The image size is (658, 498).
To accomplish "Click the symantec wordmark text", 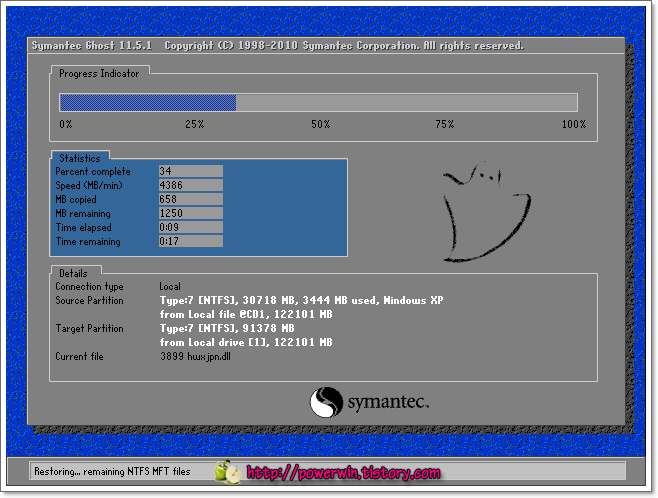I will point(388,402).
